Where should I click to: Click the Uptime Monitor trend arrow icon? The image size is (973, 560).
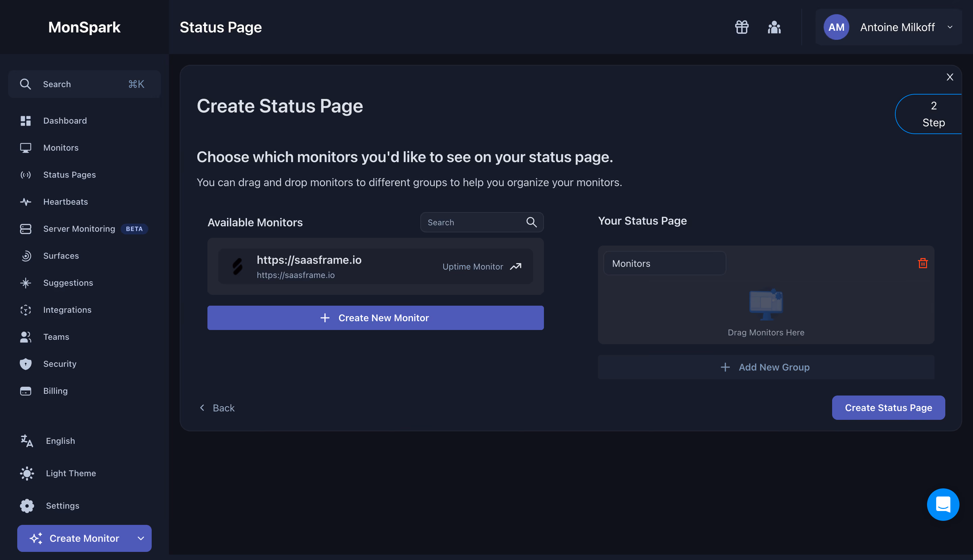click(x=516, y=266)
